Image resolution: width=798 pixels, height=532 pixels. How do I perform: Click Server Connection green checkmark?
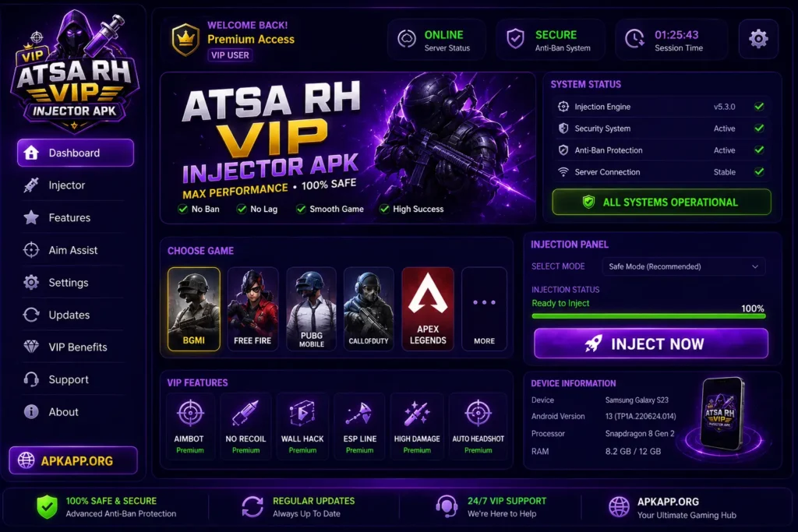click(759, 172)
